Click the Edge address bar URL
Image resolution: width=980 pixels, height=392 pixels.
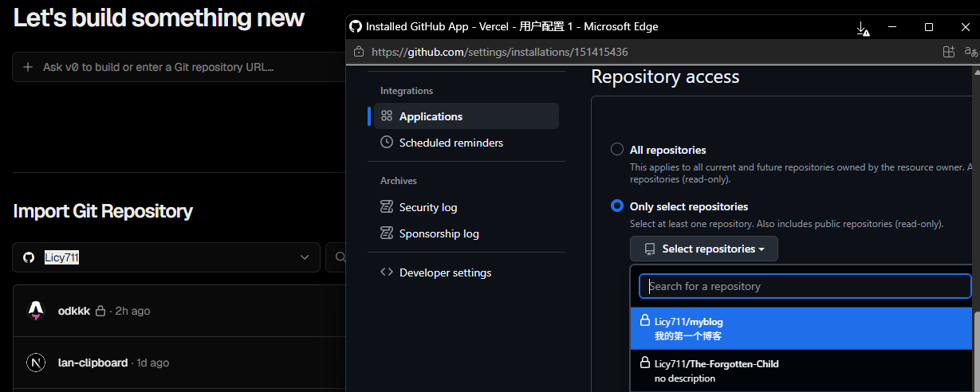500,52
